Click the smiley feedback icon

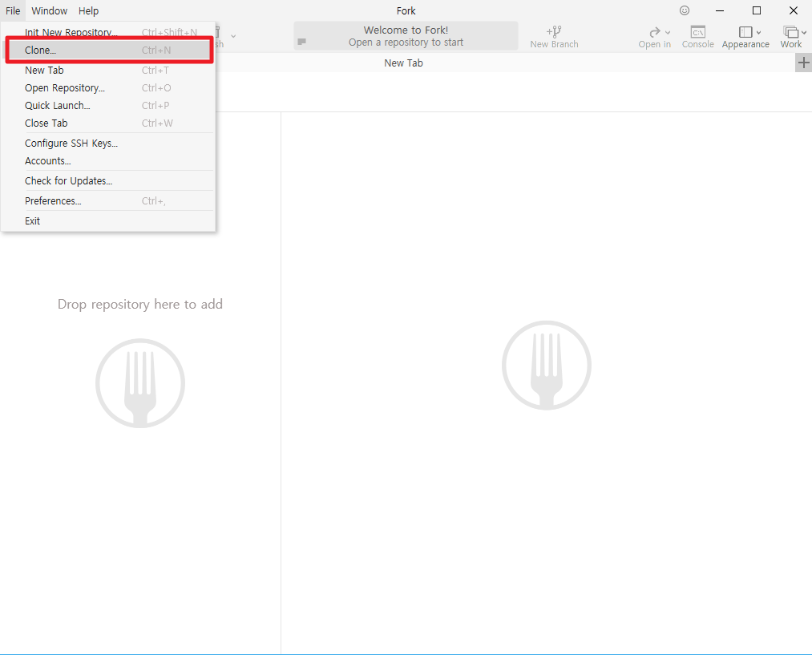(x=685, y=10)
